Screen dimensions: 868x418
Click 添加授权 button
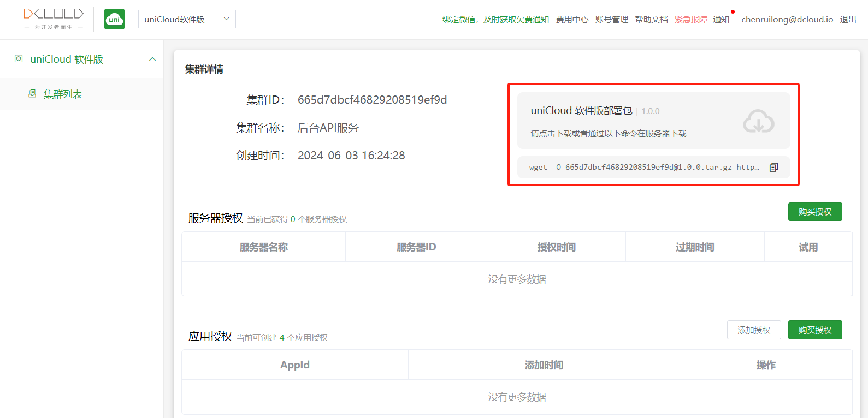pos(754,330)
